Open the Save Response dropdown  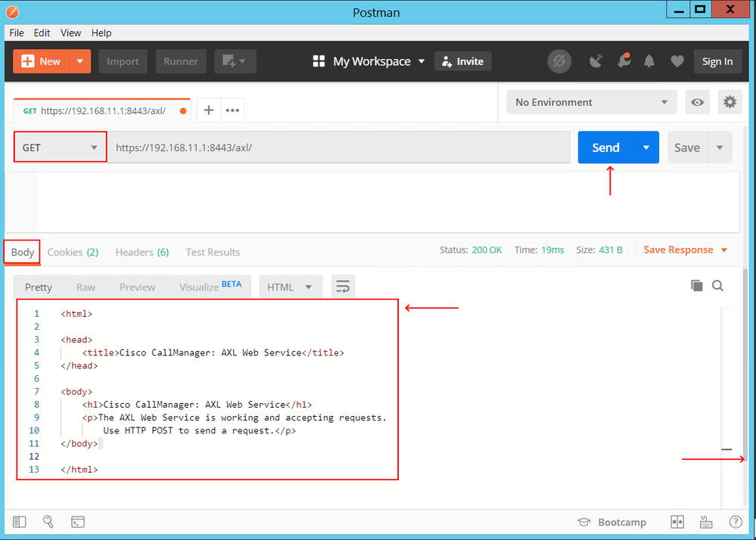coord(685,250)
